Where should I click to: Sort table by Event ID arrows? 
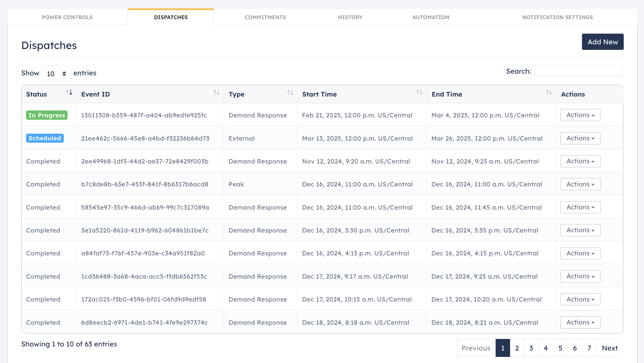217,92
